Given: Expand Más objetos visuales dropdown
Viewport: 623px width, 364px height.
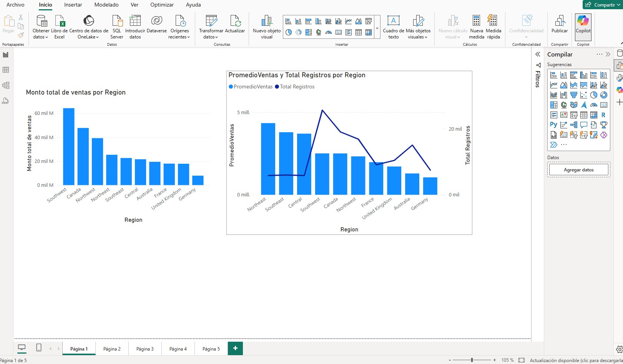Looking at the screenshot, I should tap(418, 34).
